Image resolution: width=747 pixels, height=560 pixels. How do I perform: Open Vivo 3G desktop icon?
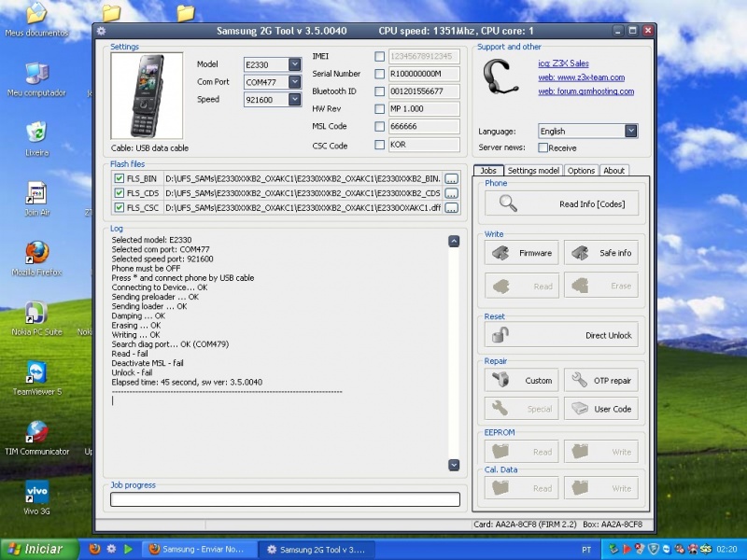[x=36, y=497]
